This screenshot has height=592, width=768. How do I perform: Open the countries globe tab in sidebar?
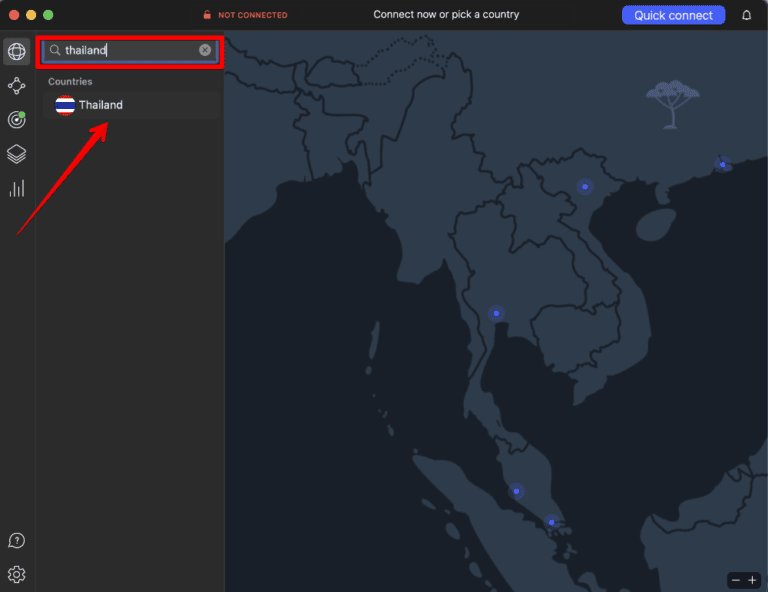click(x=16, y=52)
